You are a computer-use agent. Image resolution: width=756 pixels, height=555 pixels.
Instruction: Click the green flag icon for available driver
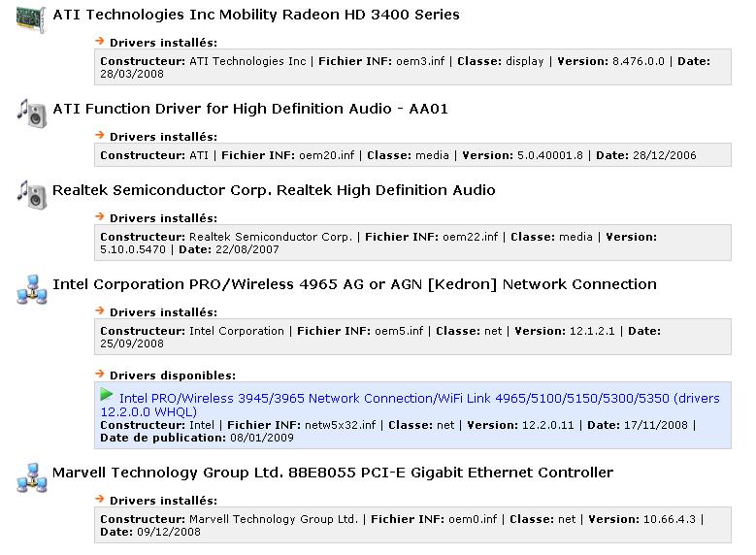[107, 395]
